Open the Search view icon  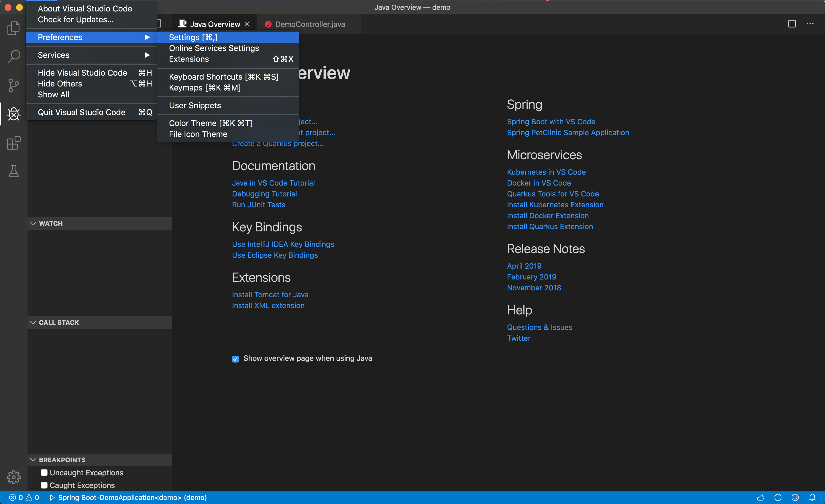coord(13,57)
